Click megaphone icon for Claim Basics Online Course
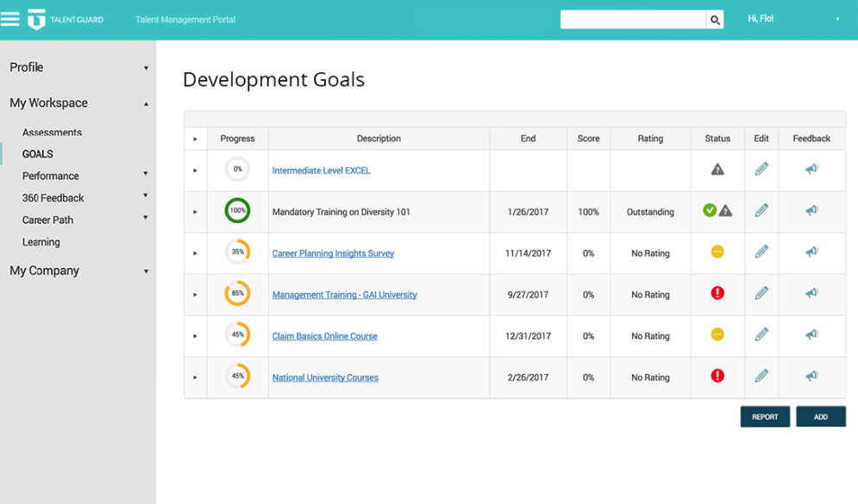The image size is (858, 504). [x=811, y=335]
